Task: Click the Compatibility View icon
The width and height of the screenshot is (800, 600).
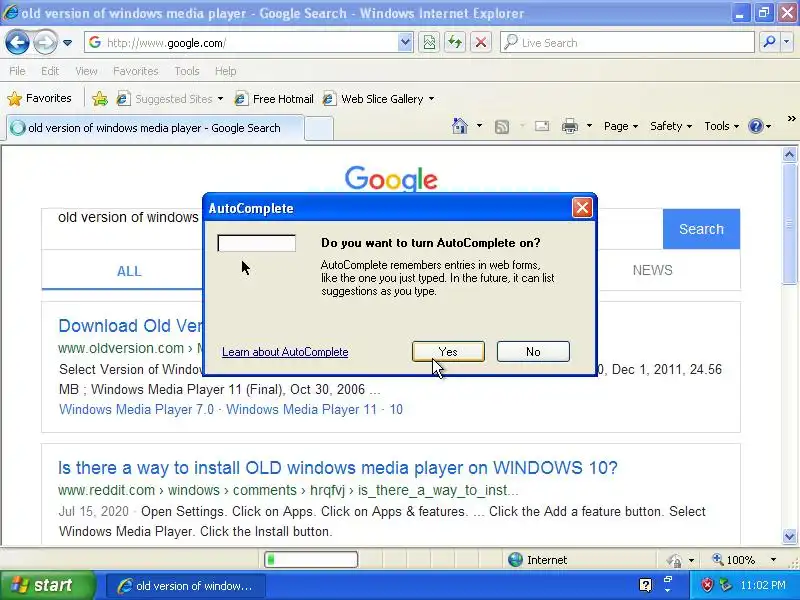Action: [429, 43]
